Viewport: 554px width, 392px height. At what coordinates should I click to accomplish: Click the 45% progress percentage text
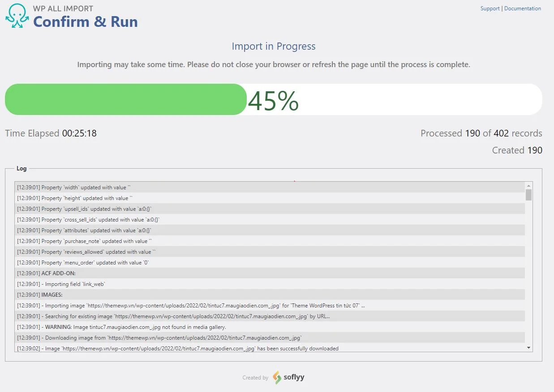click(273, 101)
